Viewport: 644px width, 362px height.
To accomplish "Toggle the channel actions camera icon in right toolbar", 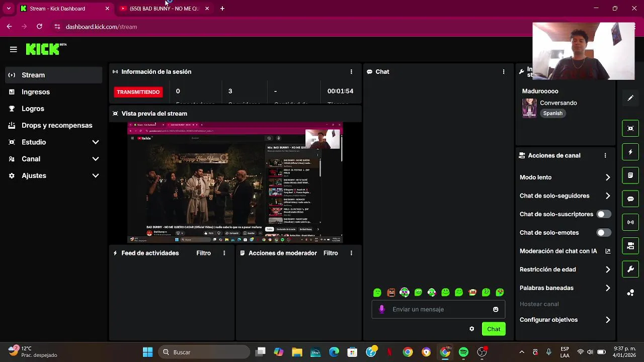I will coord(630,246).
